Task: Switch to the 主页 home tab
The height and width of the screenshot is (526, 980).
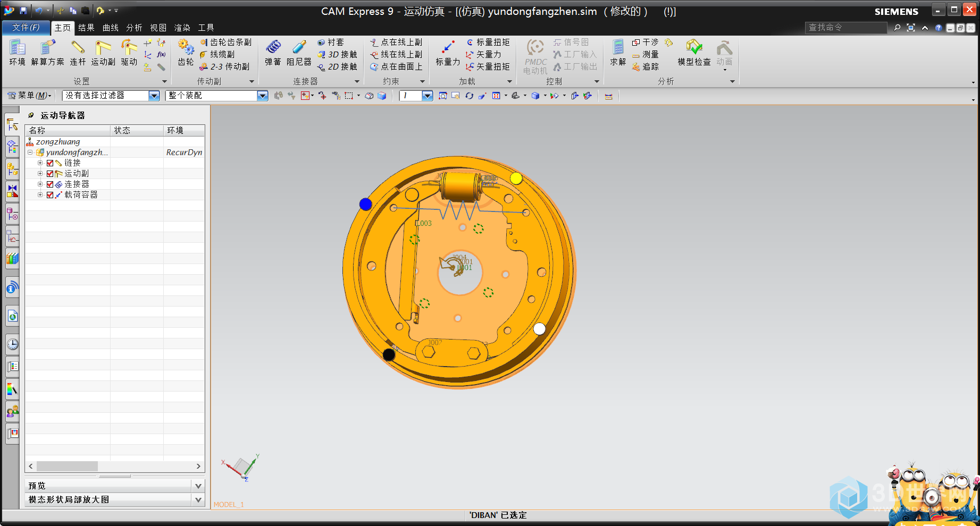Action: [x=62, y=28]
